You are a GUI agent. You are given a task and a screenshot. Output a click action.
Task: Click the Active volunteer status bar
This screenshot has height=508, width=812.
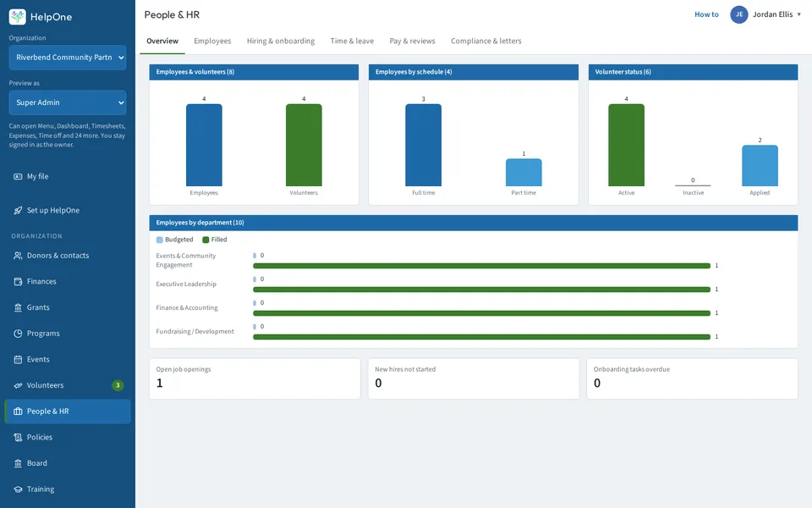[x=627, y=145]
